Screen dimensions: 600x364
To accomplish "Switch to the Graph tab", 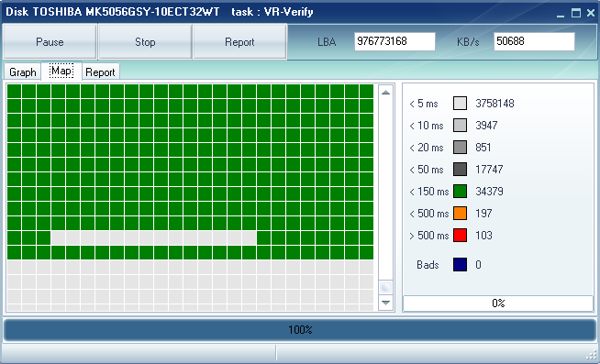I will [x=23, y=72].
